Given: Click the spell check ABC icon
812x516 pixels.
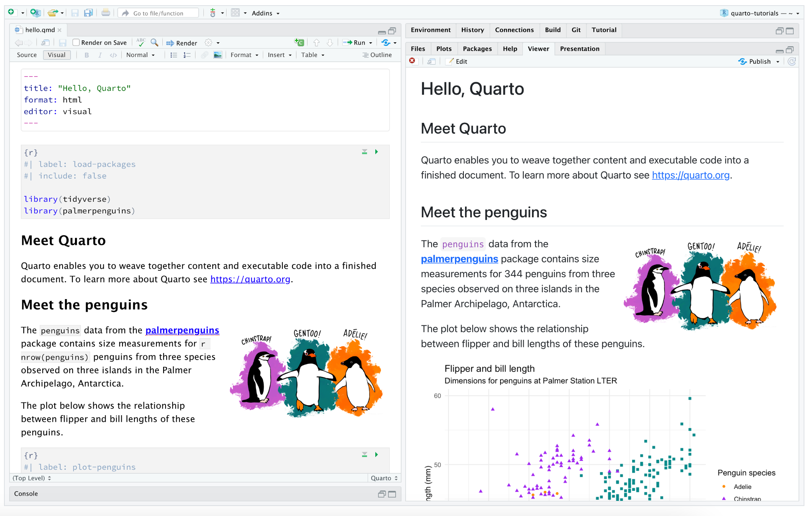Looking at the screenshot, I should (141, 42).
